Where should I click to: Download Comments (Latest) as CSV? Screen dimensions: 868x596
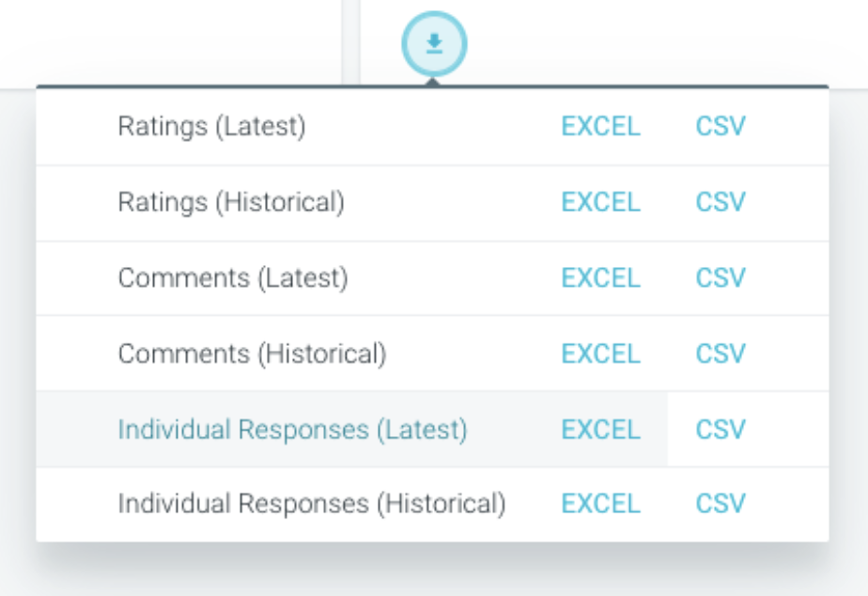coord(721,278)
